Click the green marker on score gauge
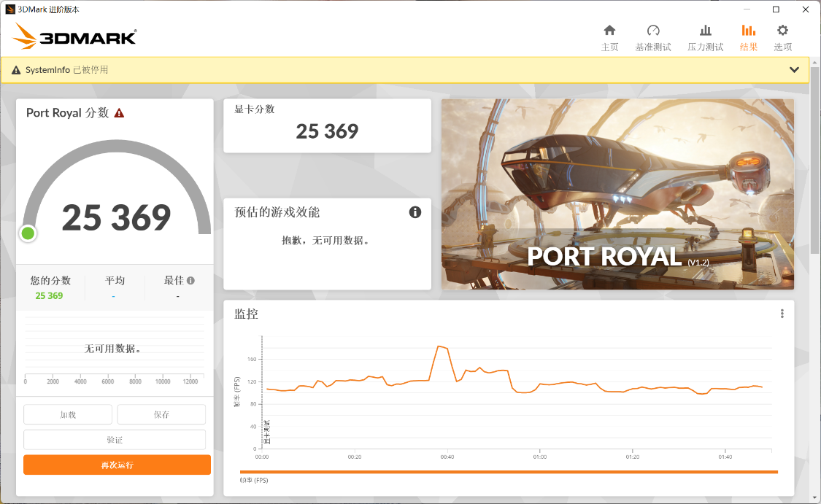The width and height of the screenshot is (821, 504). 28,233
